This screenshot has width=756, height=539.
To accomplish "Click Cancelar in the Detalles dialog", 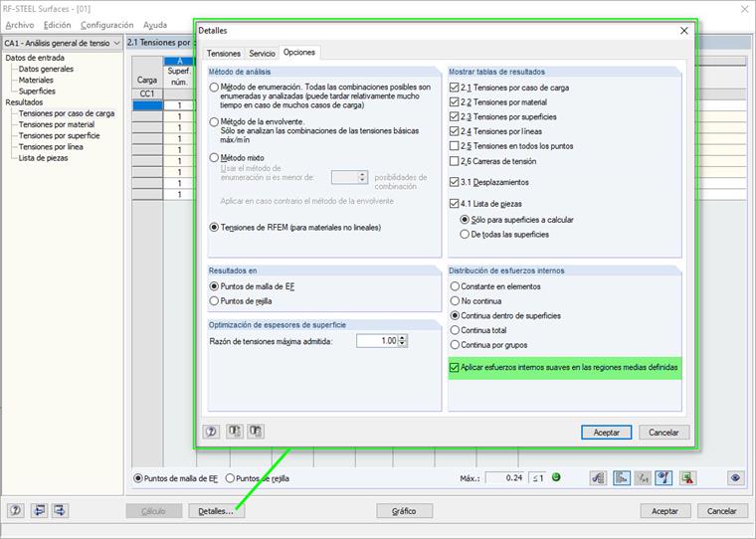I will coord(663,433).
